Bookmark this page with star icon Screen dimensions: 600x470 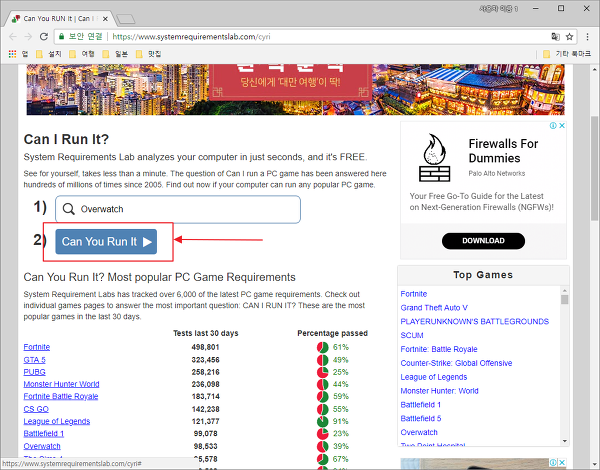point(569,37)
